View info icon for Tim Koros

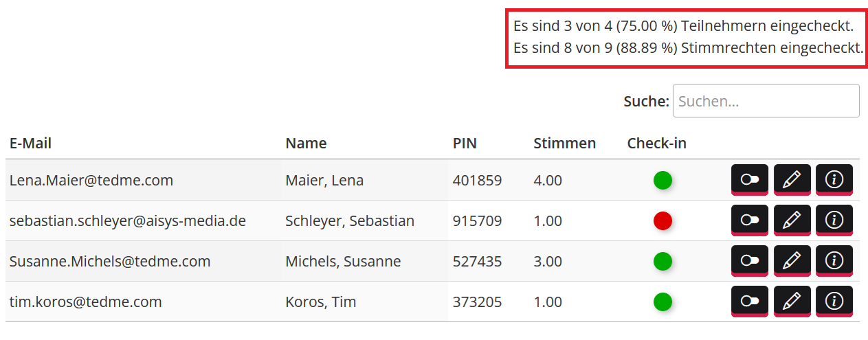(x=834, y=302)
